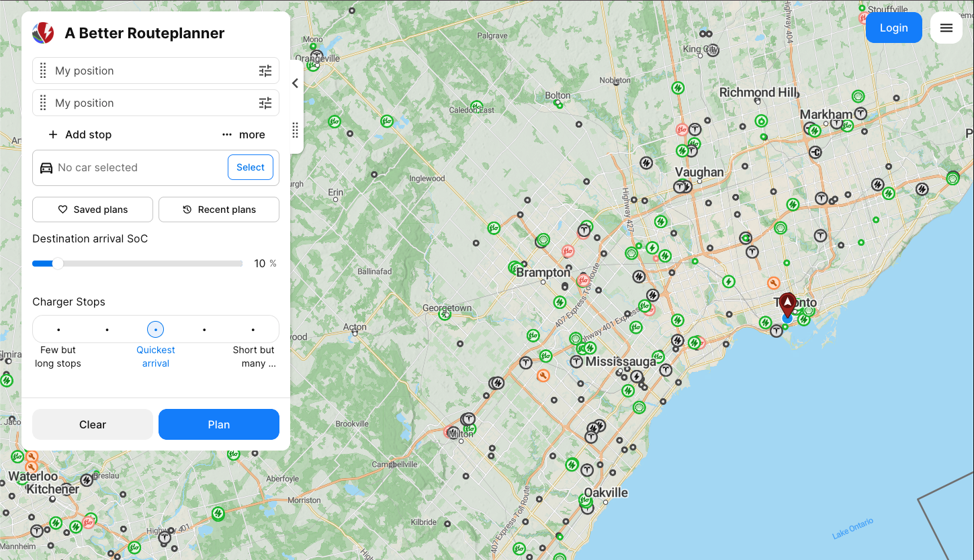Grab the drag handle of second waypoint
The width and height of the screenshot is (974, 560).
click(43, 103)
